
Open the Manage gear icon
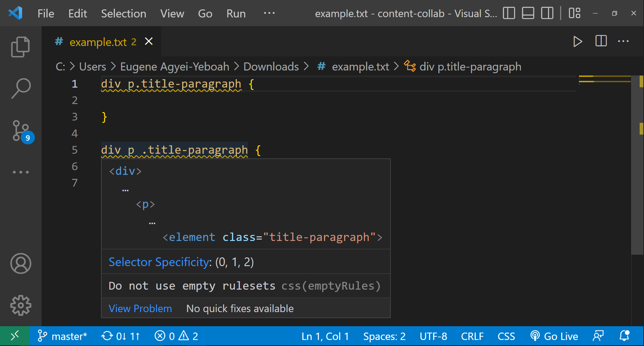(20, 305)
